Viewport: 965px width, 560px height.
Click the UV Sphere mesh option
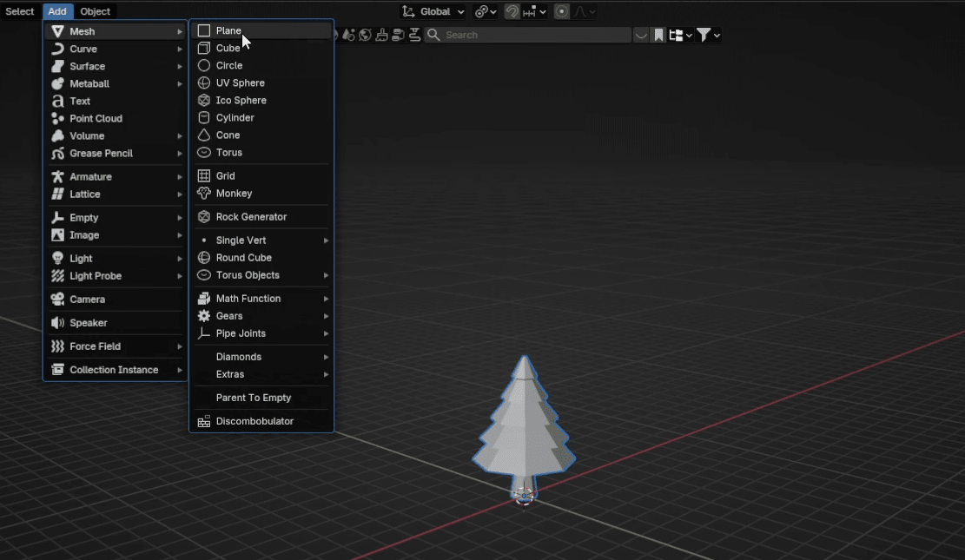pos(240,83)
